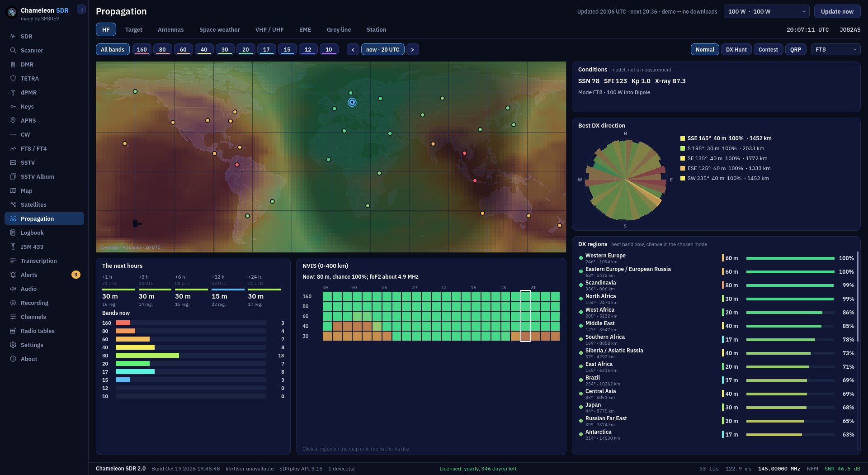Switch to the Space weather tab
This screenshot has height=475, width=868.
click(220, 29)
